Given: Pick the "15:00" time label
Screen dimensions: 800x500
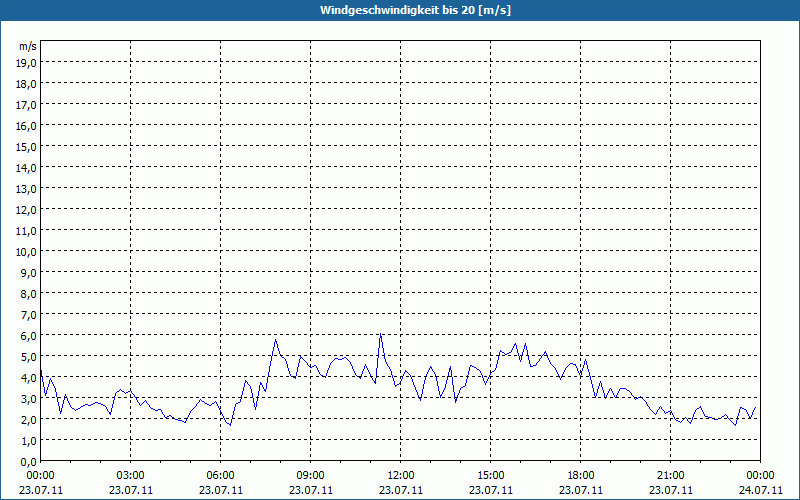Looking at the screenshot, I should (491, 476).
